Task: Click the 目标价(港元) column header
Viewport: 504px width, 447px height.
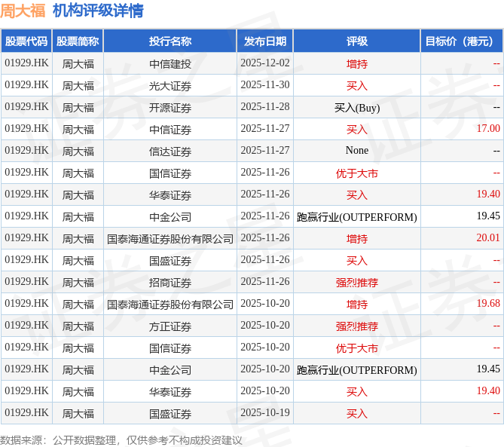Action: click(x=462, y=41)
